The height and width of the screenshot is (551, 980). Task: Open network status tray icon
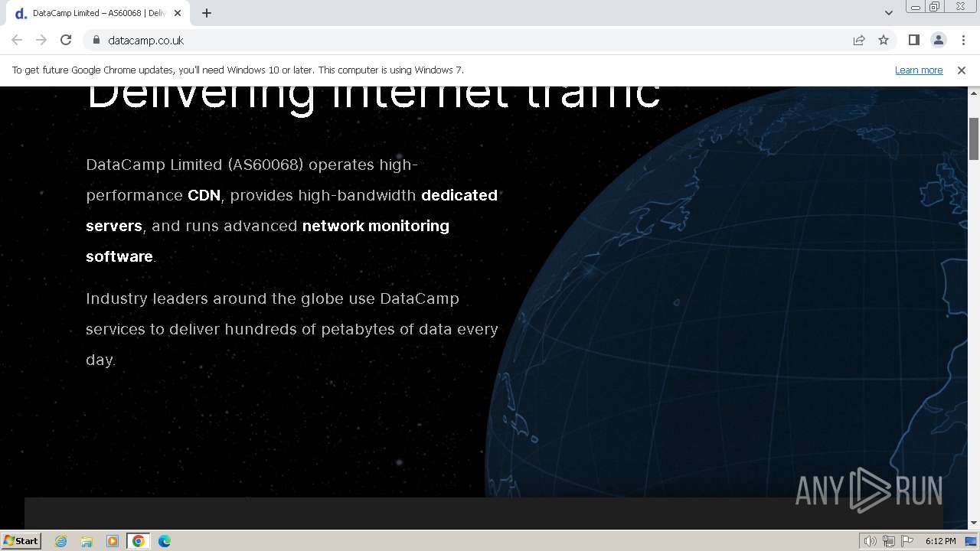coord(889,541)
